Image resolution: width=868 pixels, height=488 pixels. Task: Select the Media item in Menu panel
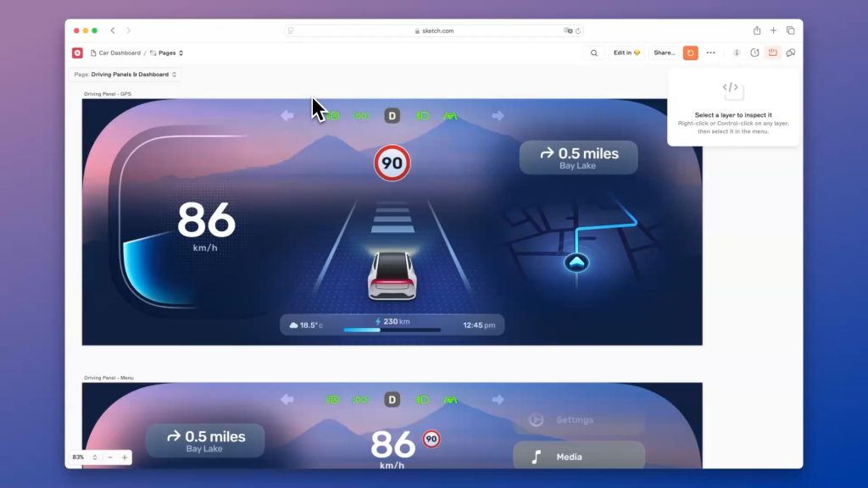(x=579, y=455)
